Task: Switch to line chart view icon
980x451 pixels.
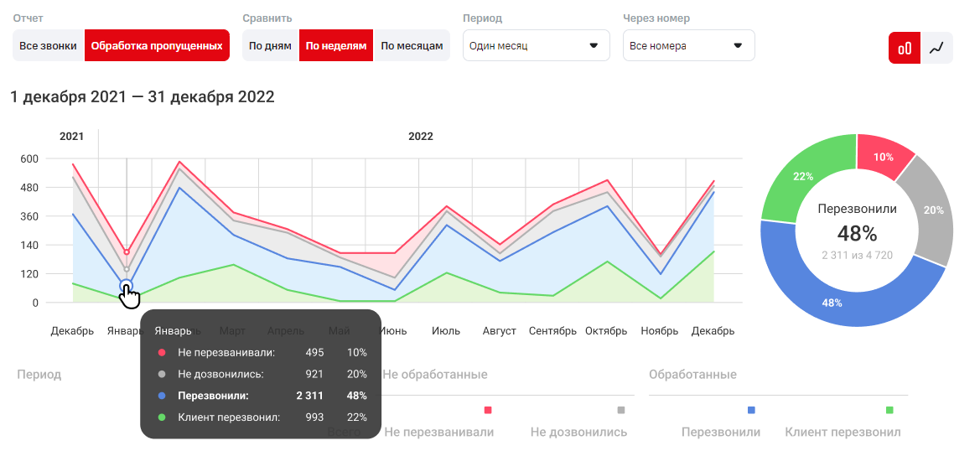Action: 937,48
